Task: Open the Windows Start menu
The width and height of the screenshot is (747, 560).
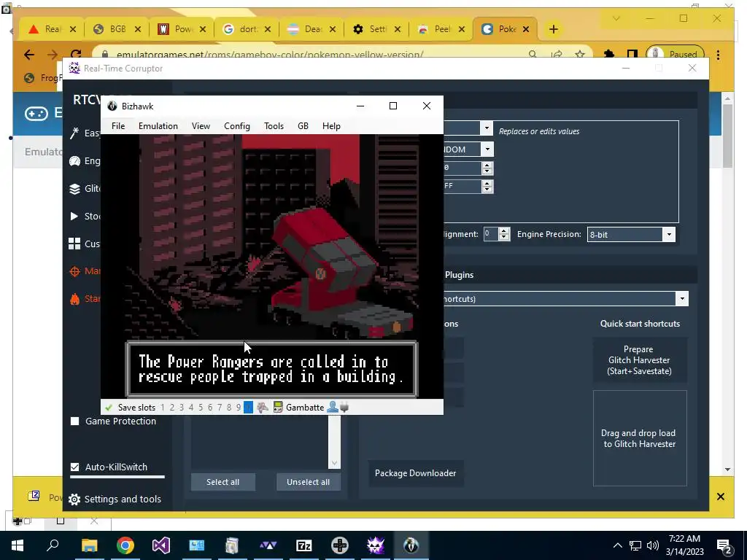Action: (x=18, y=545)
